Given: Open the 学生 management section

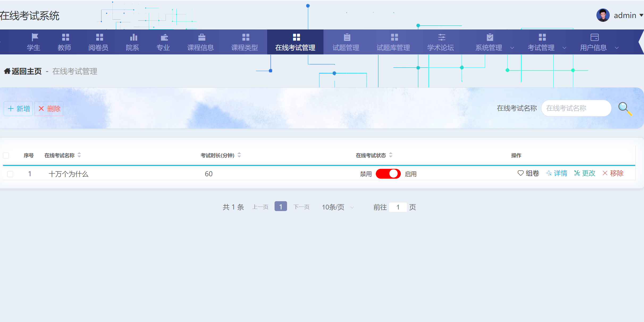Looking at the screenshot, I should pyautogui.click(x=34, y=42).
